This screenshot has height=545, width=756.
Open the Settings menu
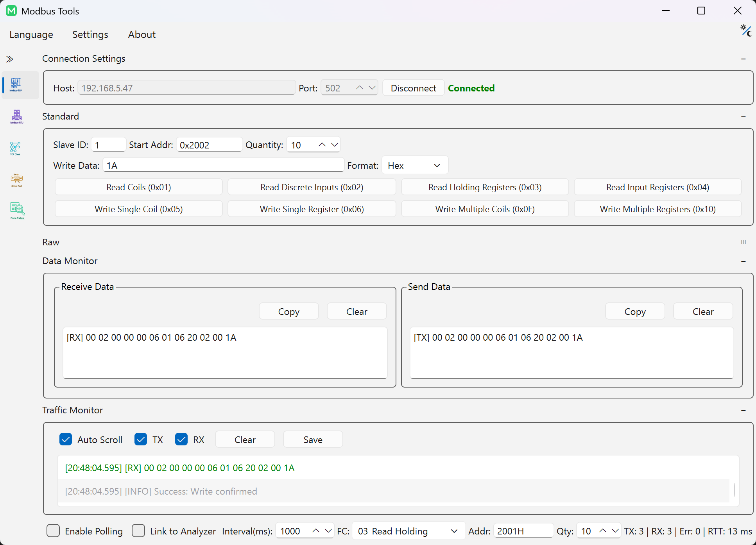click(x=90, y=35)
